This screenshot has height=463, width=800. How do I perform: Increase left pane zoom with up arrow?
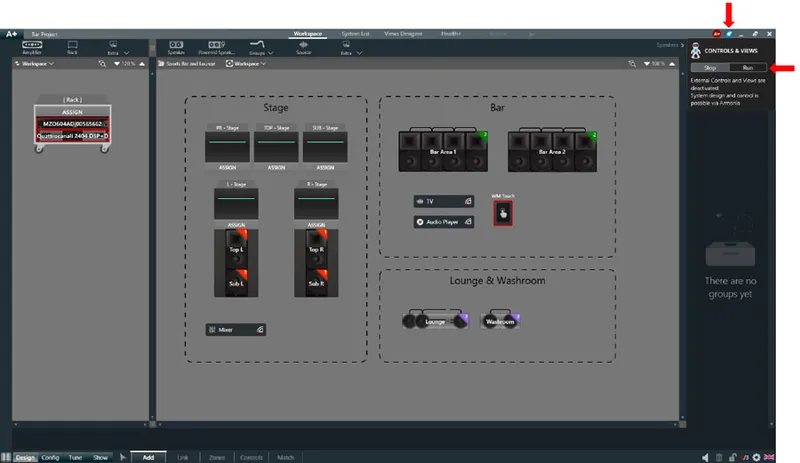[x=142, y=64]
